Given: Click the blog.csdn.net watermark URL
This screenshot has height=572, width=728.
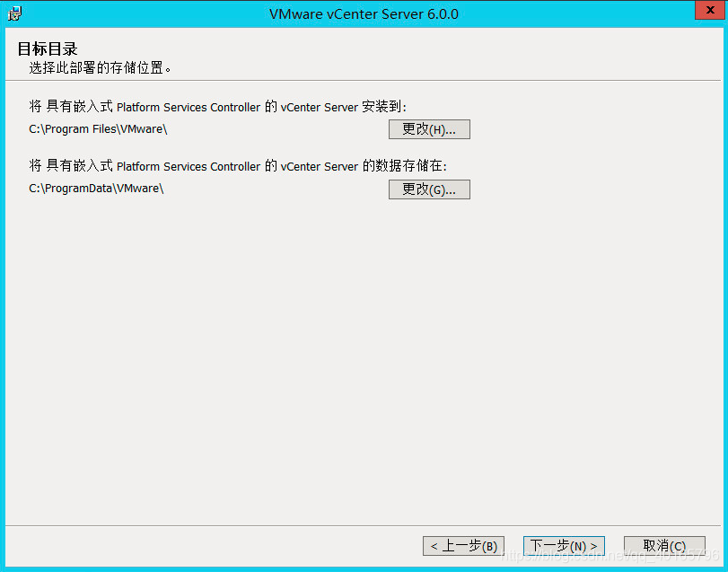Looking at the screenshot, I should pyautogui.click(x=610, y=555).
